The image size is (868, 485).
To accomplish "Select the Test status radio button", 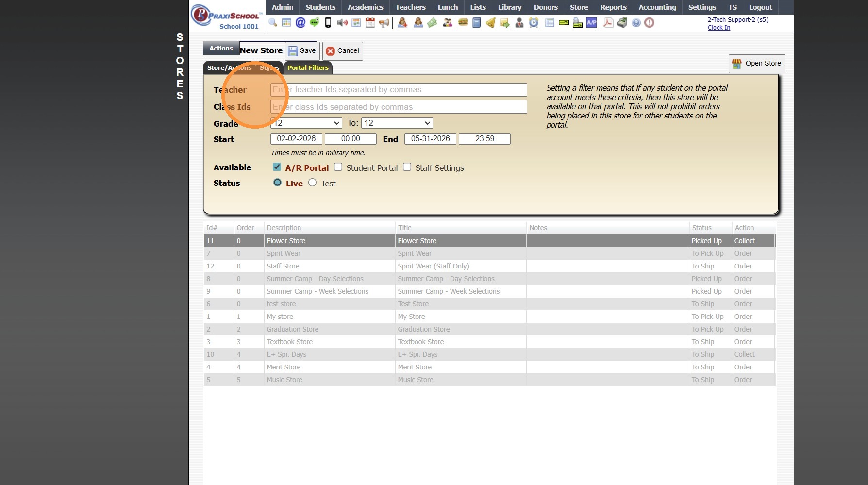I will 312,183.
